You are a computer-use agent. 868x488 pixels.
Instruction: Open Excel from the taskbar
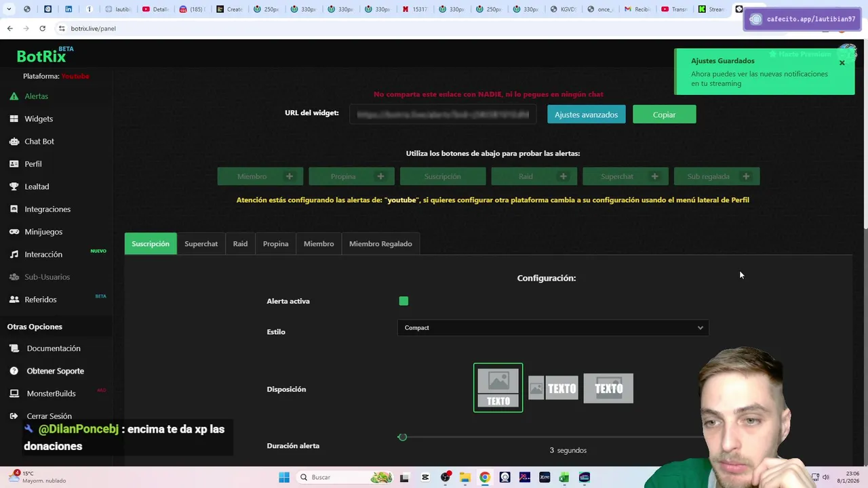point(564,477)
